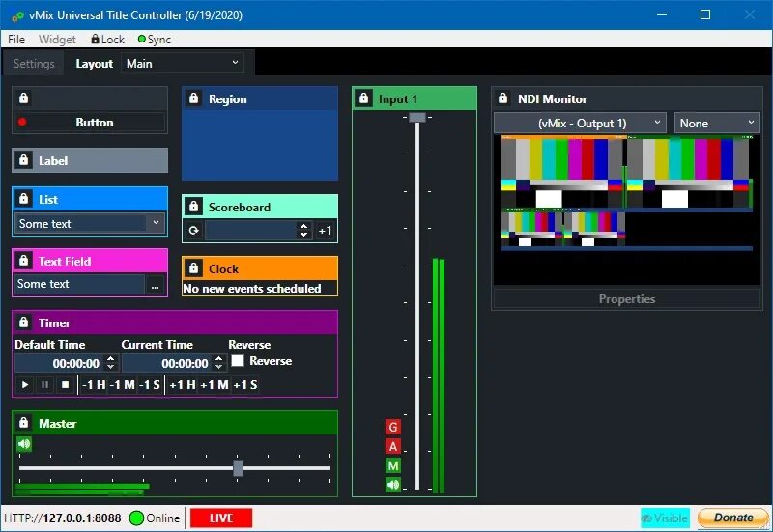Image resolution: width=773 pixels, height=532 pixels.
Task: Click the lock icon on the Region widget
Action: pyautogui.click(x=194, y=98)
